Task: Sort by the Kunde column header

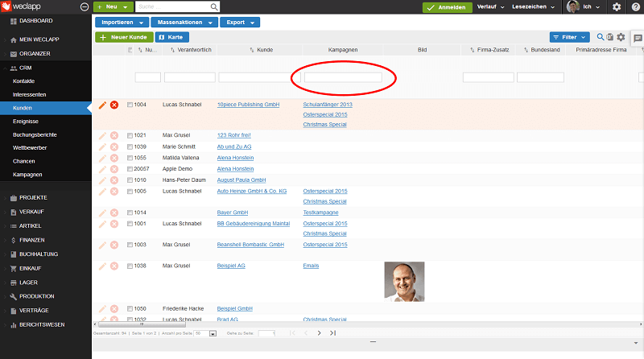Action: pos(265,50)
